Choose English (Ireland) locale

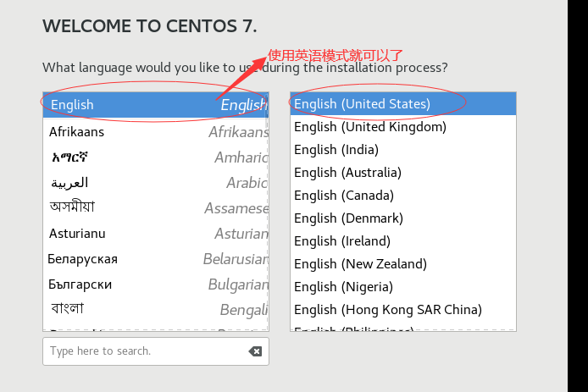(x=403, y=241)
